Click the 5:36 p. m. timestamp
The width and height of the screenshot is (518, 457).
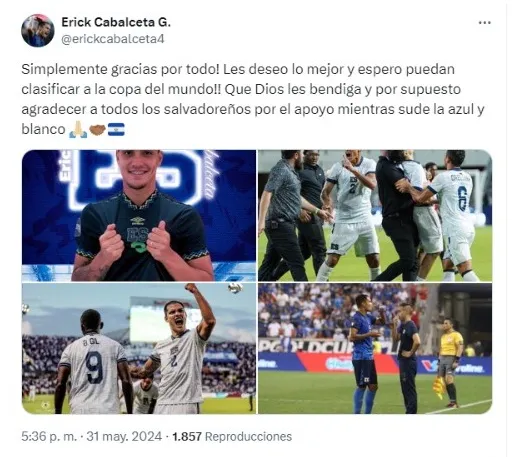49,436
